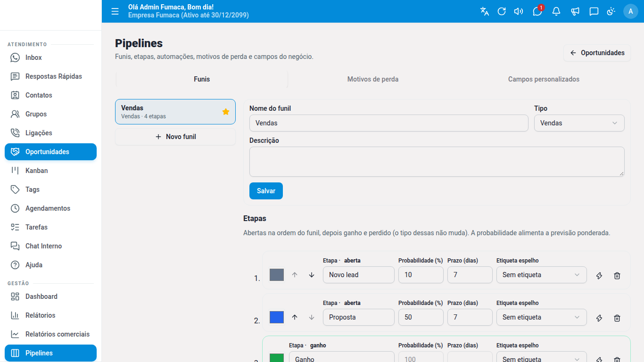The width and height of the screenshot is (644, 362).
Task: Open Inbox in the sidebar
Action: tap(50, 58)
